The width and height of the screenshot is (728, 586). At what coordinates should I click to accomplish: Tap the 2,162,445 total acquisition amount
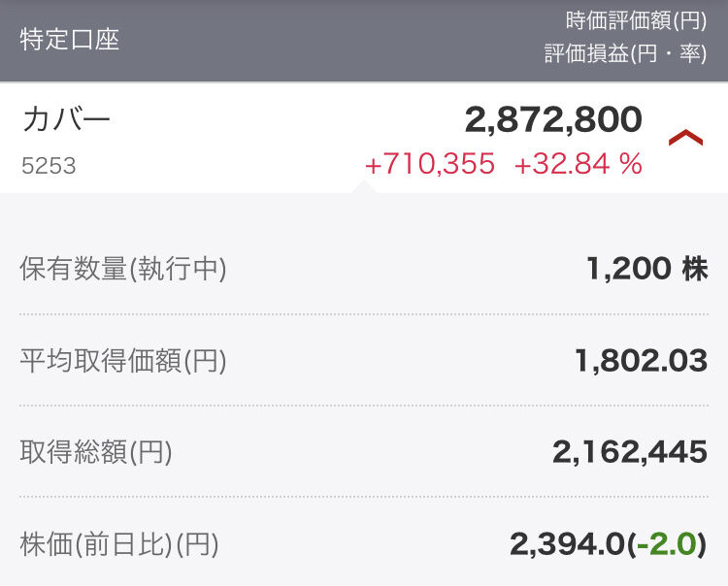click(630, 452)
